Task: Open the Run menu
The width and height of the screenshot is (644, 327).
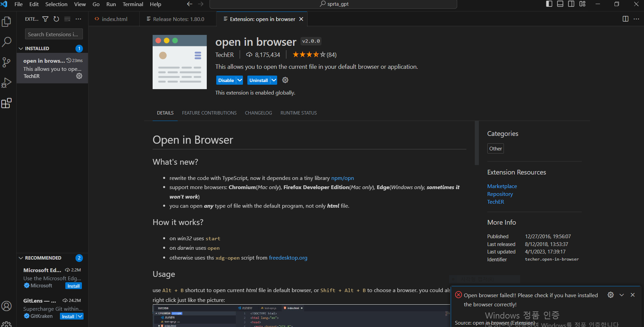Action: coord(111,4)
